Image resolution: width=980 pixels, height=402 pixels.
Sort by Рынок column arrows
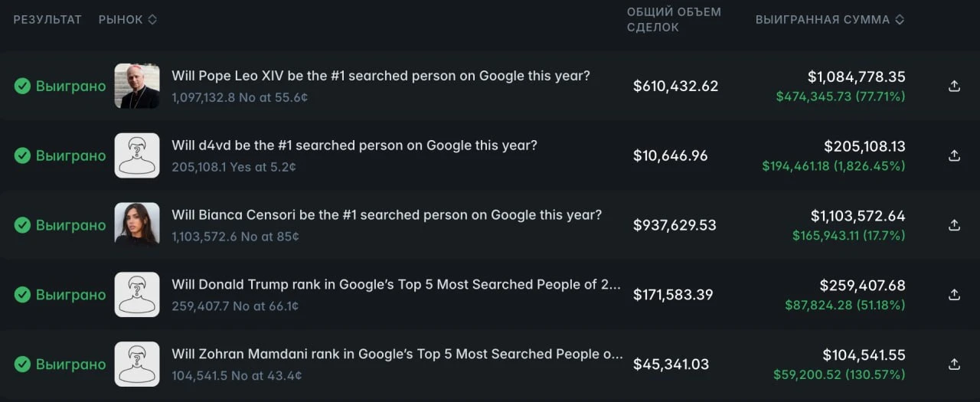pyautogui.click(x=152, y=20)
